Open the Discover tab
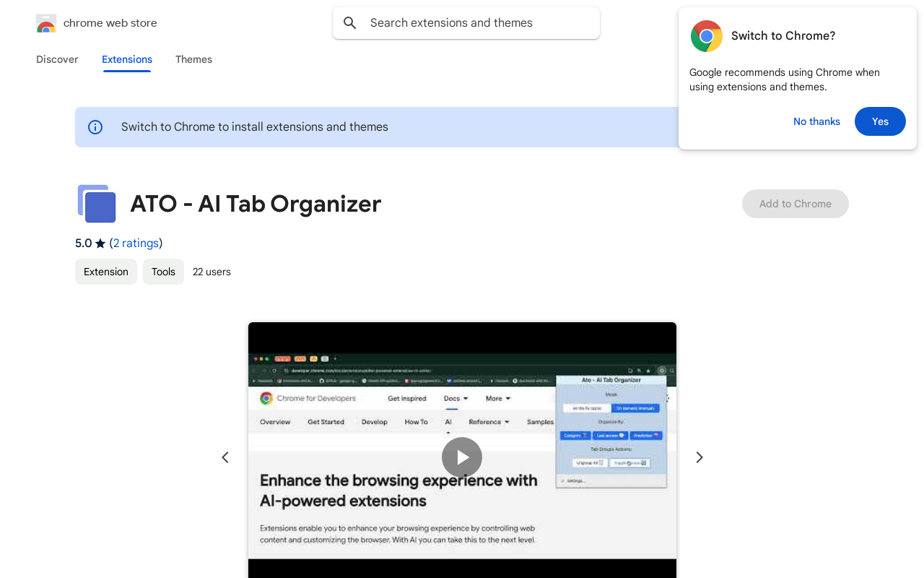 pyautogui.click(x=57, y=59)
